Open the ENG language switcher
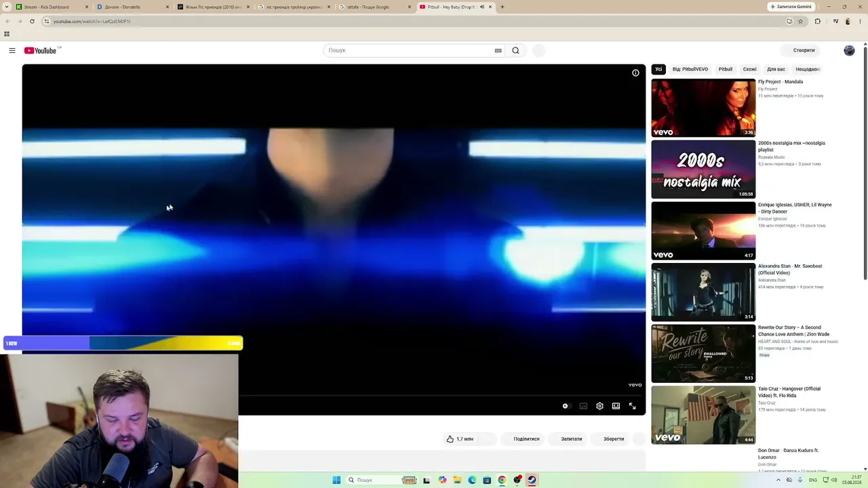Image resolution: width=868 pixels, height=488 pixels. (813, 480)
